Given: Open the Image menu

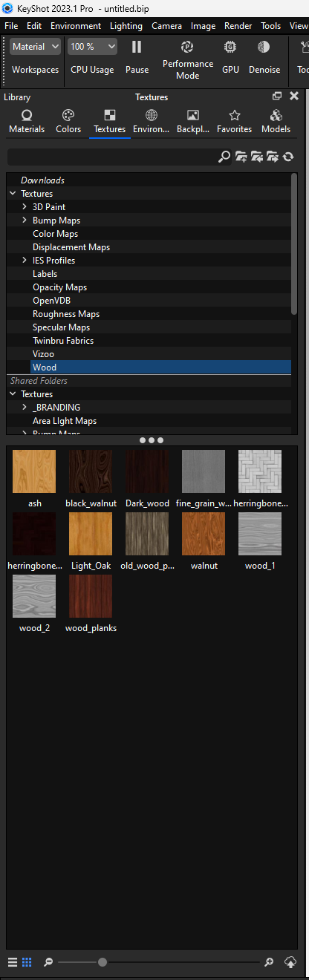Looking at the screenshot, I should (204, 26).
